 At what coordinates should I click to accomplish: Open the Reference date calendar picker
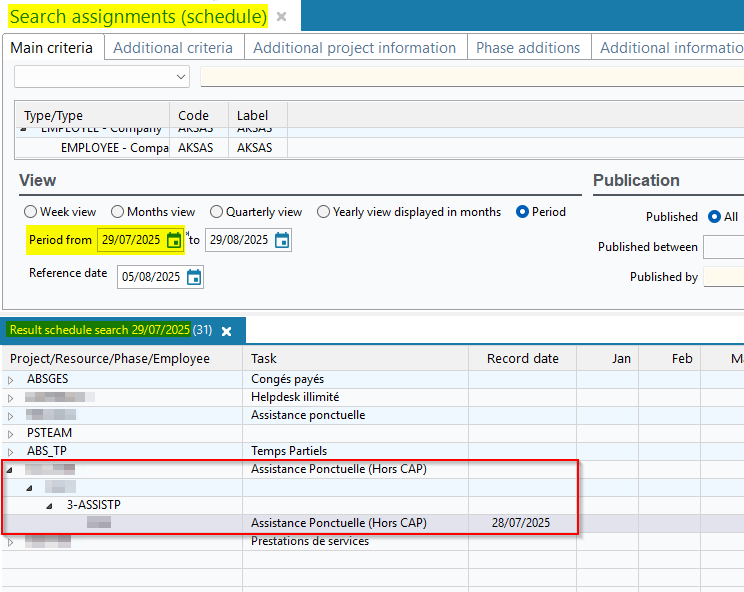coord(194,277)
